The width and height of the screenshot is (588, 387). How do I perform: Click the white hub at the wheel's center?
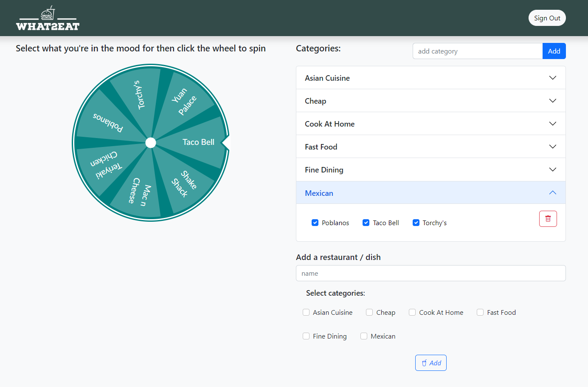150,142
